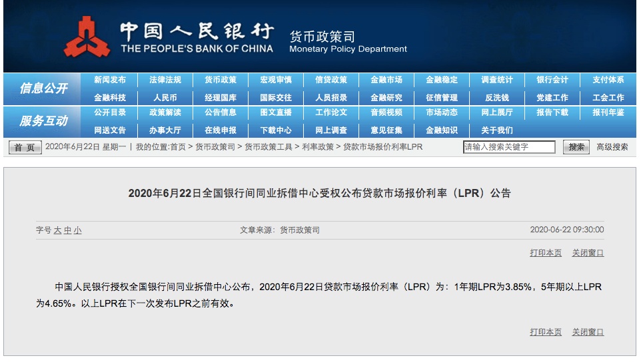643x364 pixels.
Task: Open the 调查统计 navigation item
Action: click(497, 80)
